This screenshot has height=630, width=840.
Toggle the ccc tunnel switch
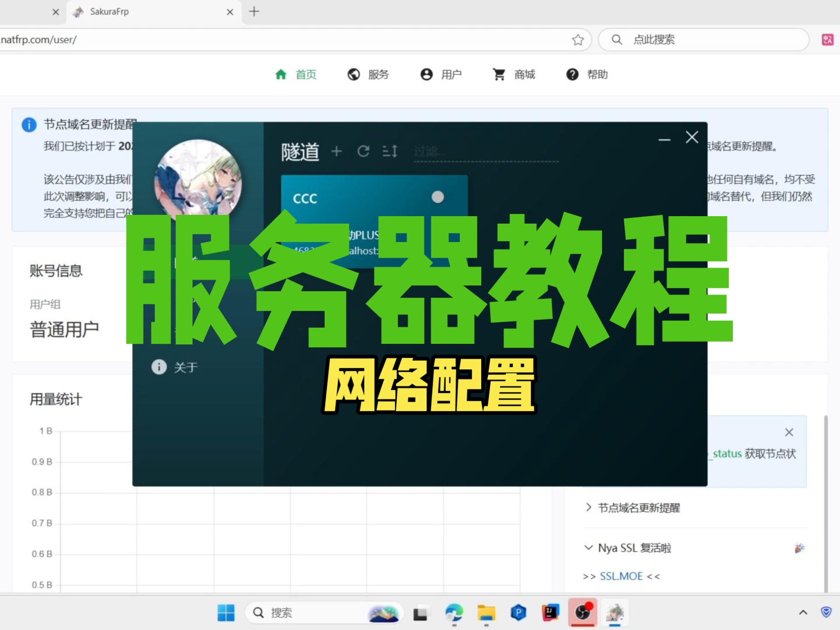[x=437, y=197]
